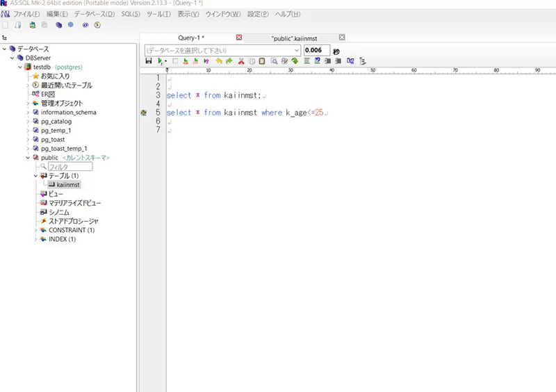This screenshot has width=556, height=392.
Task: Select the ストアドプロシージャ item
Action: pyautogui.click(x=74, y=221)
